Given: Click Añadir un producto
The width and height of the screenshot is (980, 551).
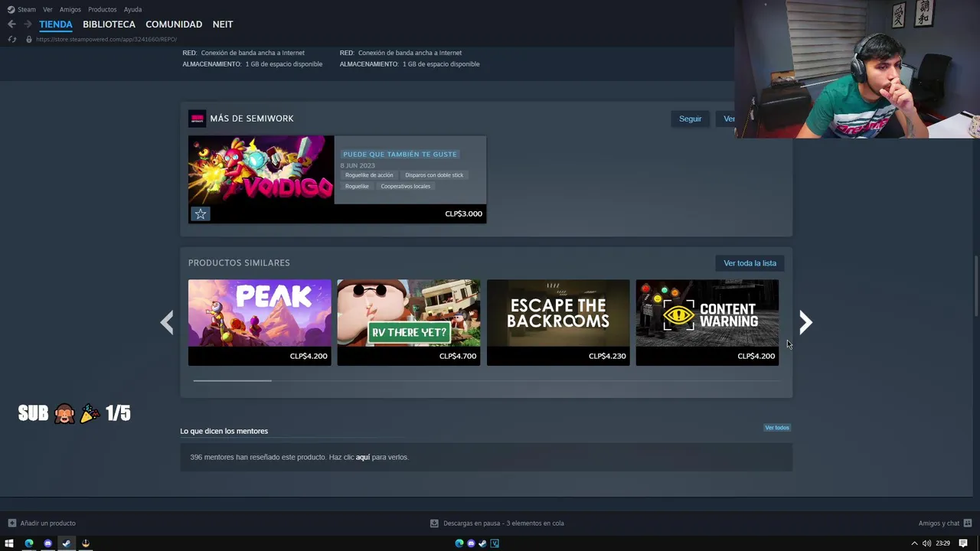Looking at the screenshot, I should [x=42, y=523].
